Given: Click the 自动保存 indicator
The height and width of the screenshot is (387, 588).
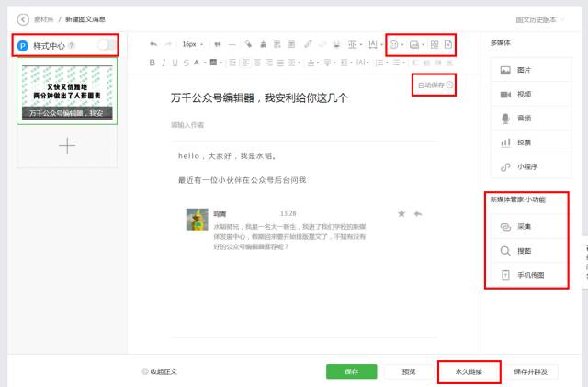Looking at the screenshot, I should (435, 85).
